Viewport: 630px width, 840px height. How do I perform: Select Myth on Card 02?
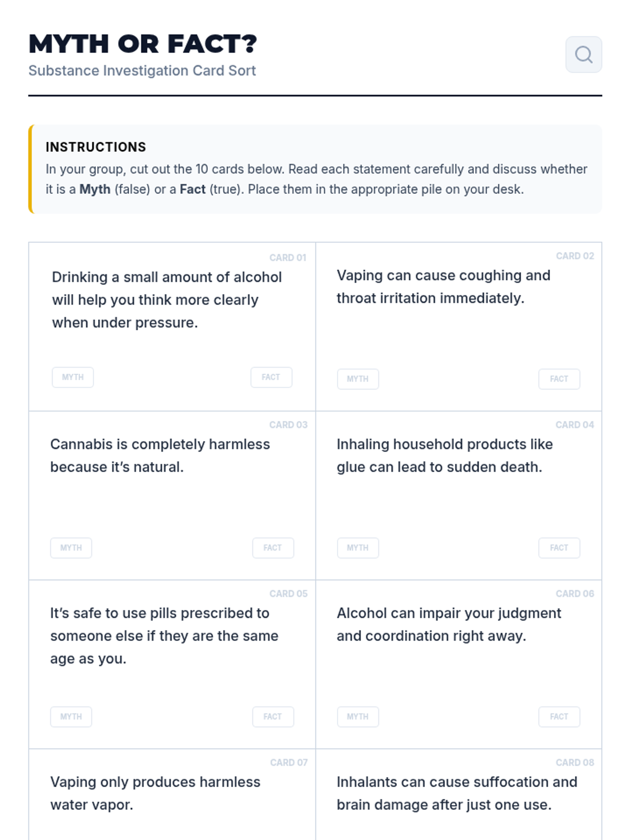pyautogui.click(x=358, y=379)
